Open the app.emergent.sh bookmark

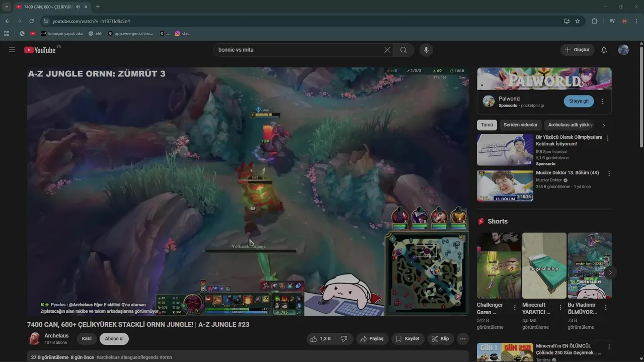[x=130, y=34]
